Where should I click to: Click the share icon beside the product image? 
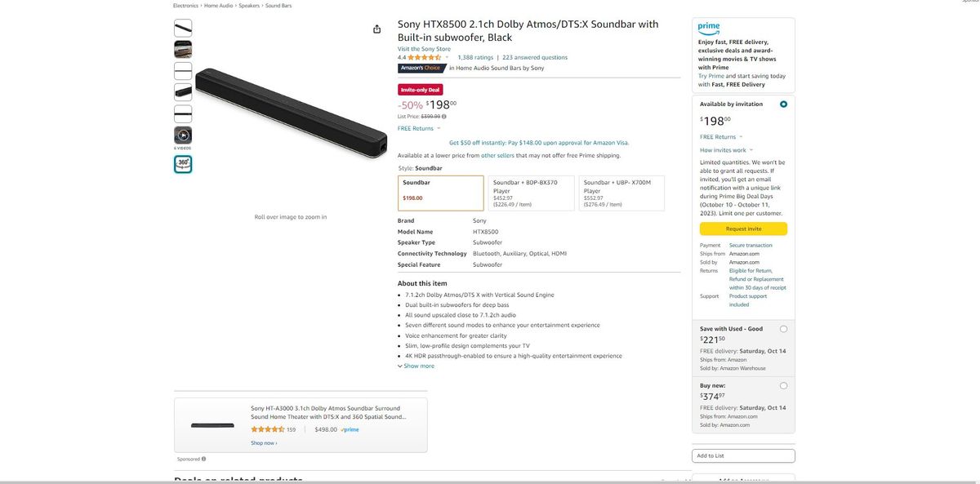(376, 28)
